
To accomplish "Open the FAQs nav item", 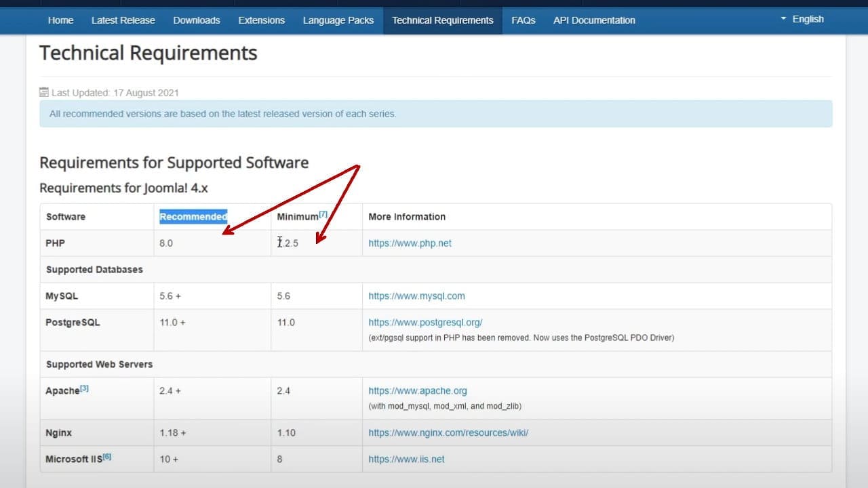I will click(524, 20).
